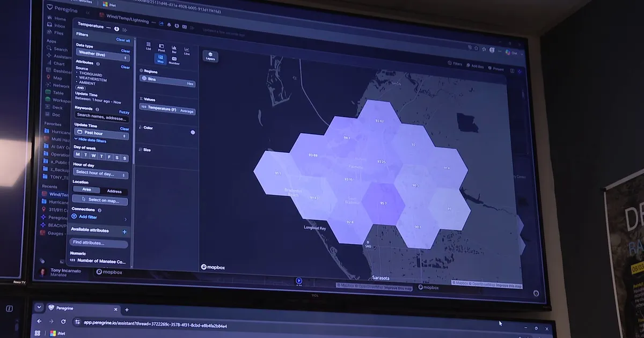Switch to the Bar chart view icon

pos(174,49)
